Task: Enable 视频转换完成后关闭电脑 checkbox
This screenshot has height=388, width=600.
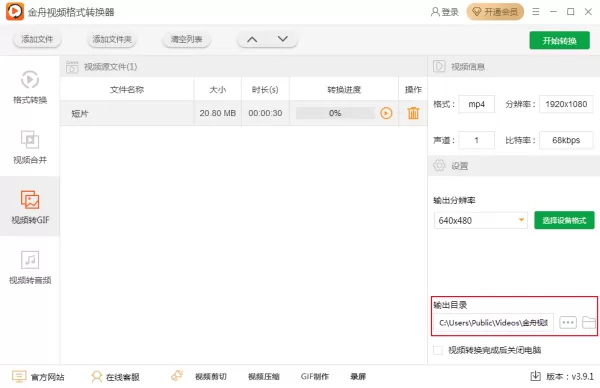Action: click(438, 350)
